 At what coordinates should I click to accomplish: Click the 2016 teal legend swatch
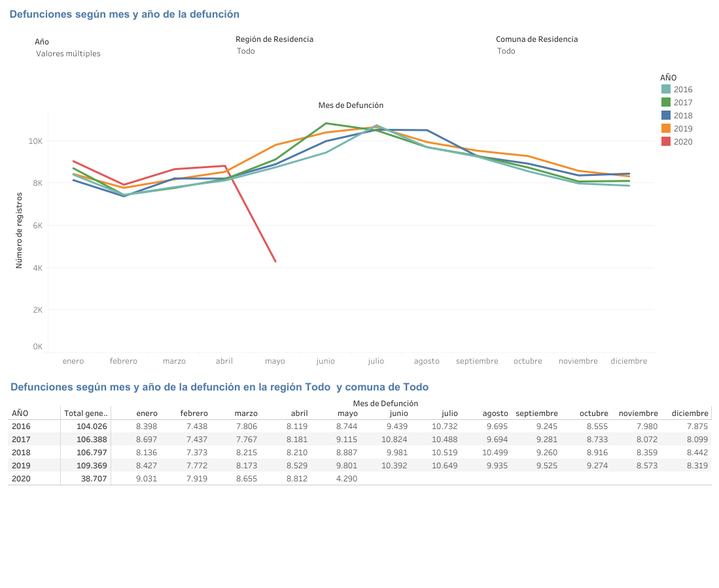coord(666,90)
